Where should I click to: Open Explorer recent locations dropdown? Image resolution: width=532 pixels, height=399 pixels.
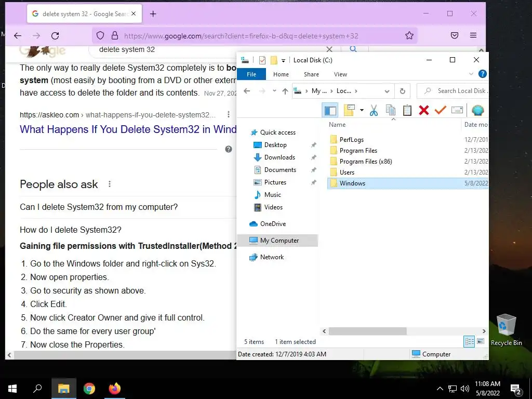point(274,91)
